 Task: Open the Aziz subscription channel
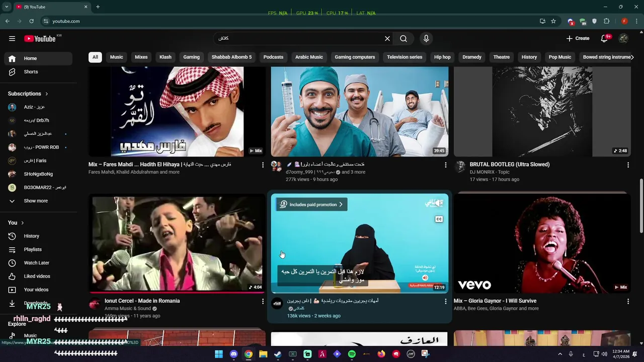click(x=38, y=107)
